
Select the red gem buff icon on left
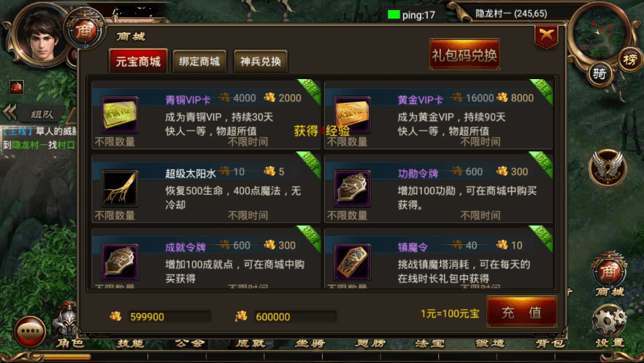tap(16, 87)
